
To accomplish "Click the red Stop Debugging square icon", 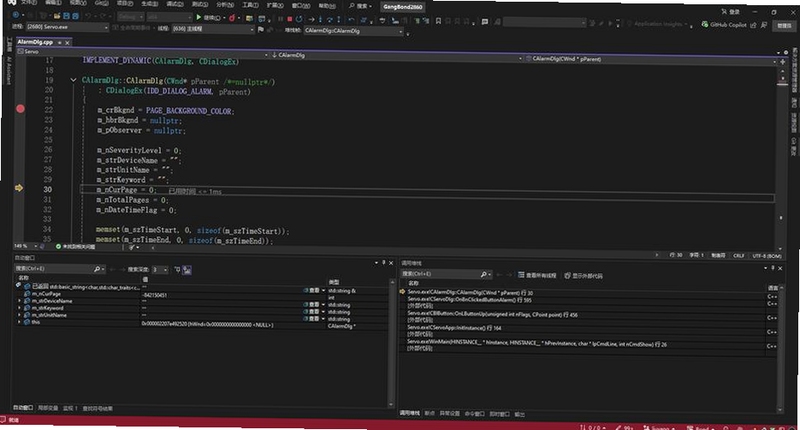I will (290, 19).
